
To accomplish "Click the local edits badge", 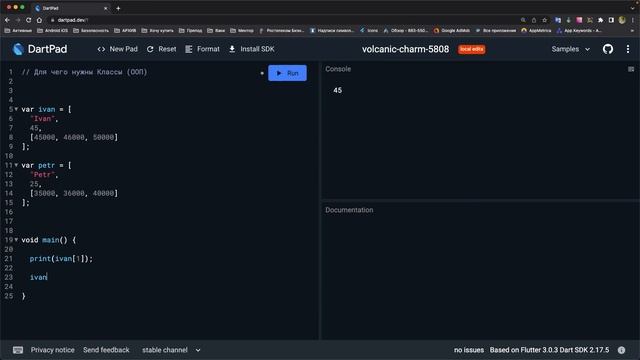I will click(x=471, y=49).
